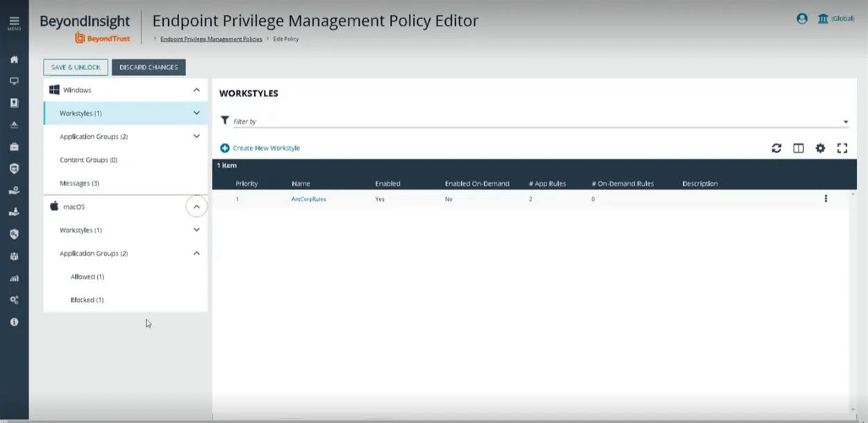
Task: Click Create New Workstyle link
Action: tap(267, 148)
